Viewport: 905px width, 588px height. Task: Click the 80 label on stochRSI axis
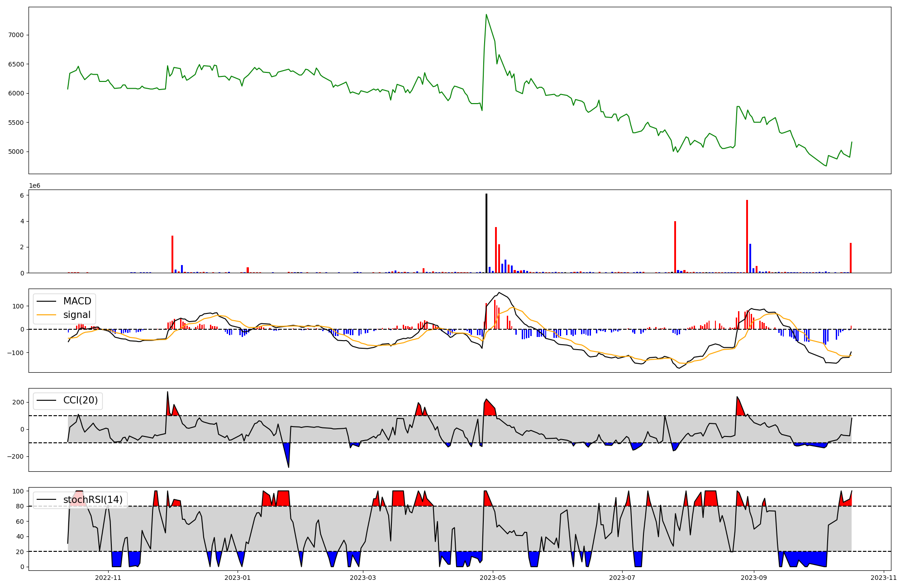(19, 506)
